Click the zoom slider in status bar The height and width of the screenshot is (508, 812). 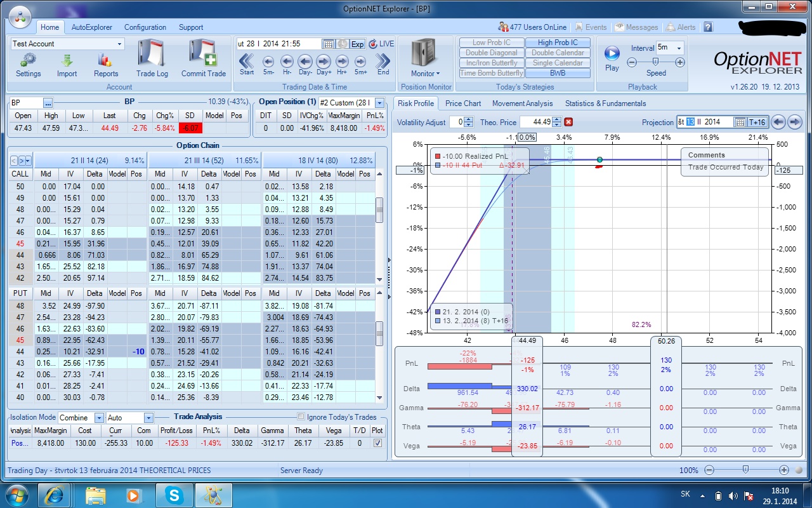tap(745, 470)
